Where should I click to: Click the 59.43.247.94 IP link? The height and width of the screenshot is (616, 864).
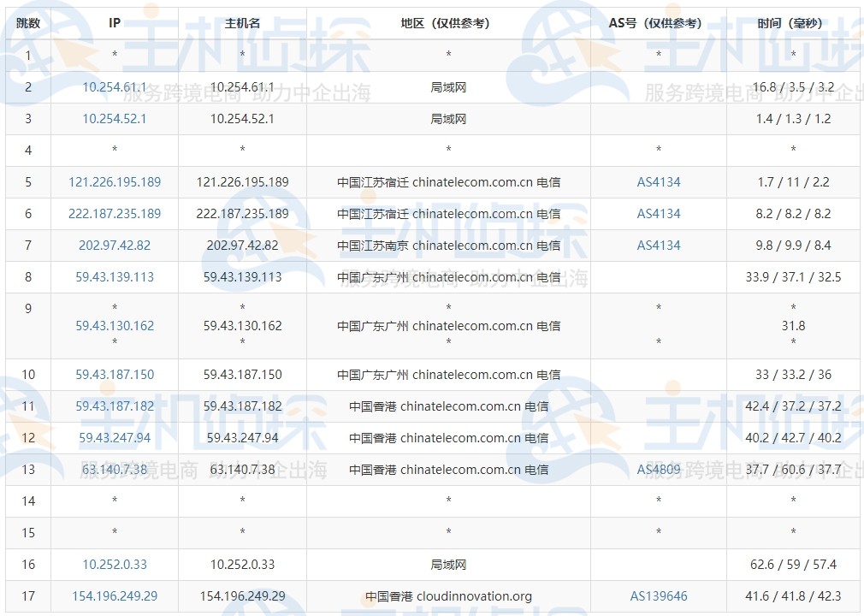(x=115, y=438)
